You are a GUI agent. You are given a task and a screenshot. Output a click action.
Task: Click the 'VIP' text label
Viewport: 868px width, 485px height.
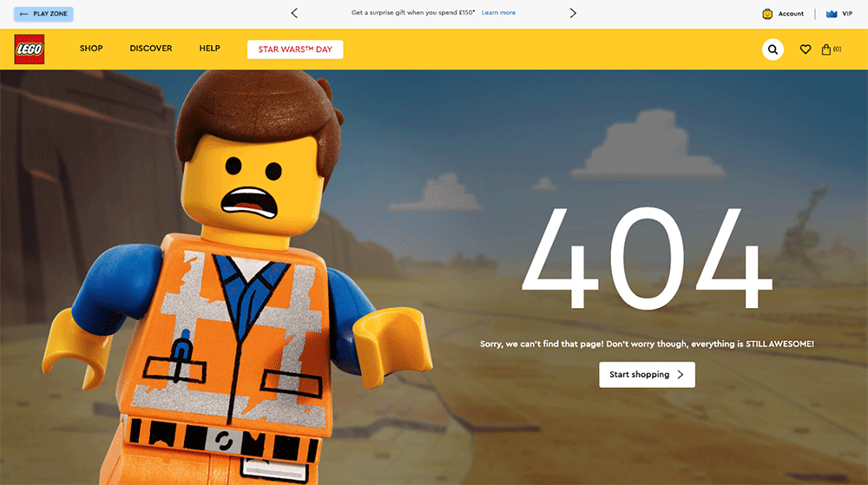coord(847,14)
